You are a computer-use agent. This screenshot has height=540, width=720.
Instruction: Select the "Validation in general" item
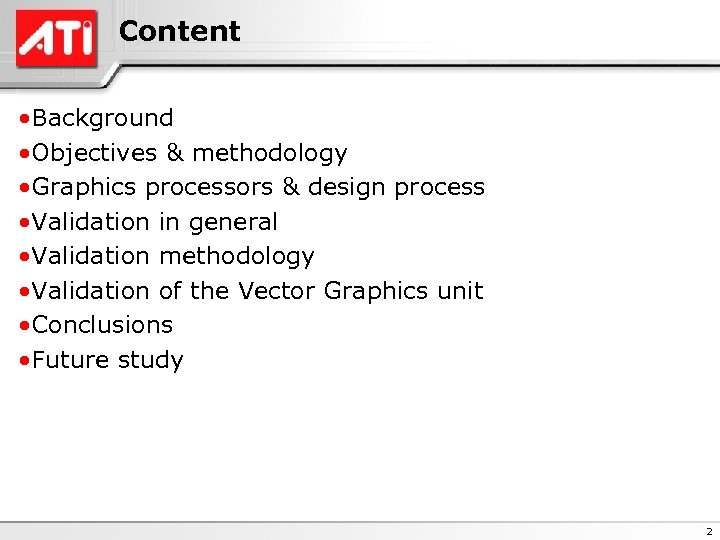click(154, 222)
